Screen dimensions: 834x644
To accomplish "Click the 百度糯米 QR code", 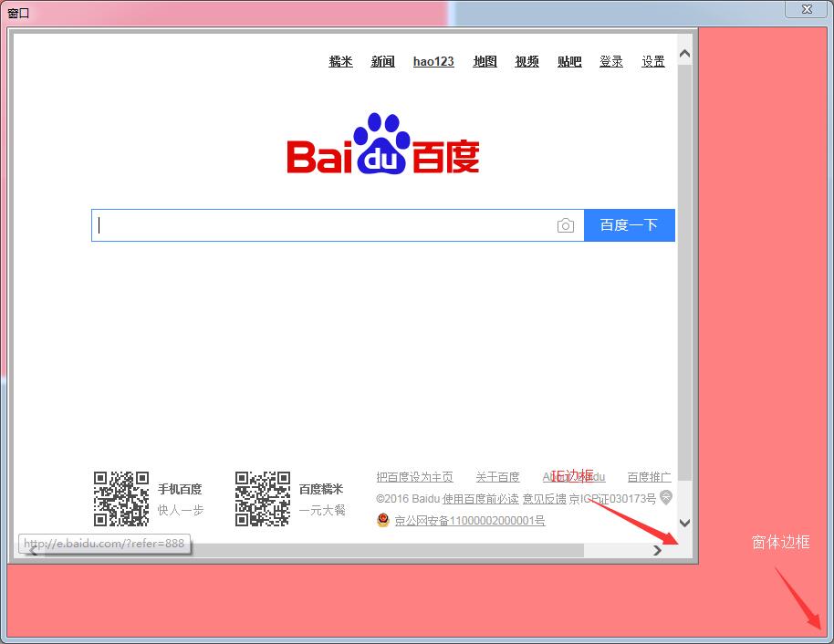I will pyautogui.click(x=263, y=499).
